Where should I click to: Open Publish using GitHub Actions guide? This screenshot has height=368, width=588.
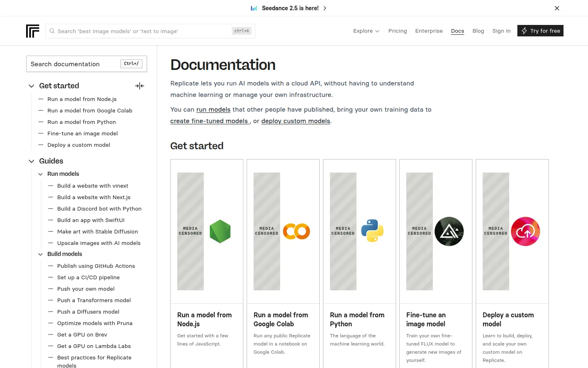pos(96,266)
